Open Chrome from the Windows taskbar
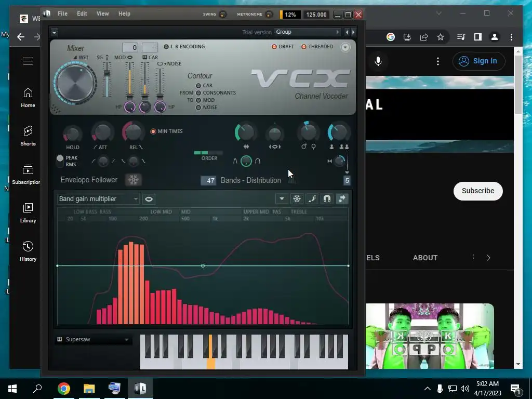 click(x=64, y=388)
